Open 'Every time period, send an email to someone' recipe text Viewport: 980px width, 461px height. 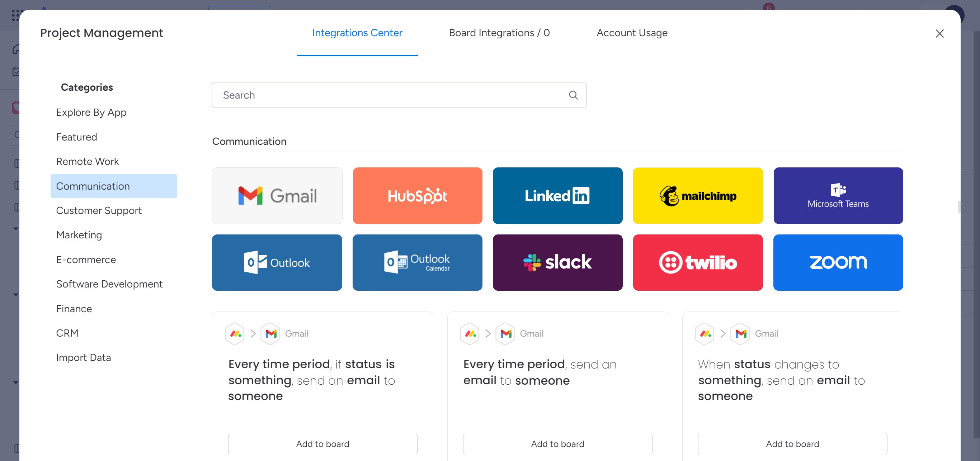540,372
